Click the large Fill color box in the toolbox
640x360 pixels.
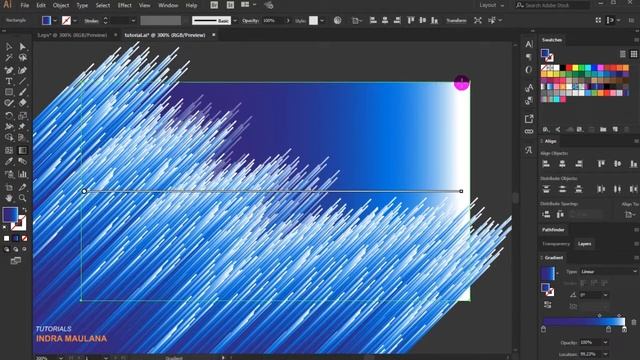10,214
